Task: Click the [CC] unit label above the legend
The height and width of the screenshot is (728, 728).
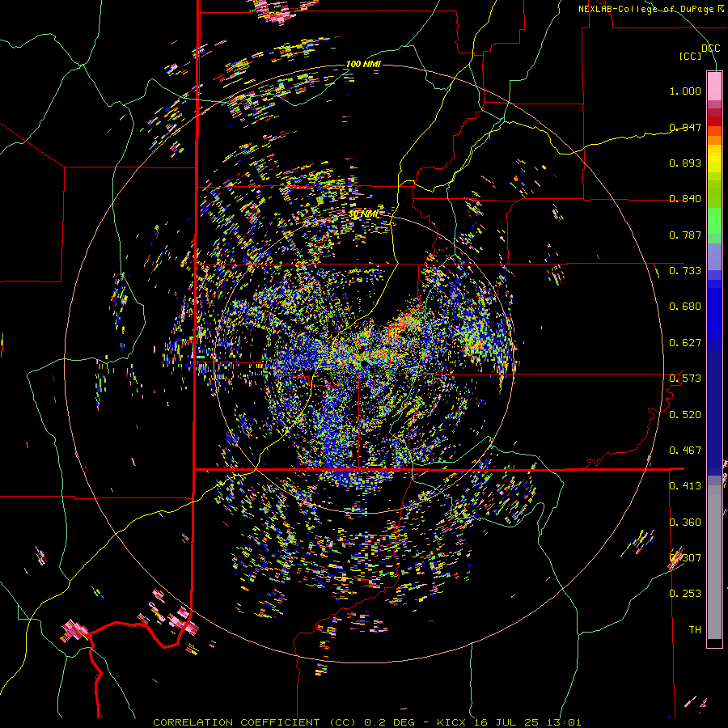Action: point(691,56)
